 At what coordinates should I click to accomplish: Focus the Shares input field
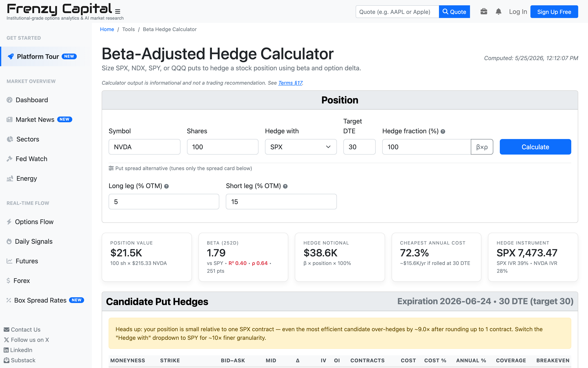pos(223,147)
